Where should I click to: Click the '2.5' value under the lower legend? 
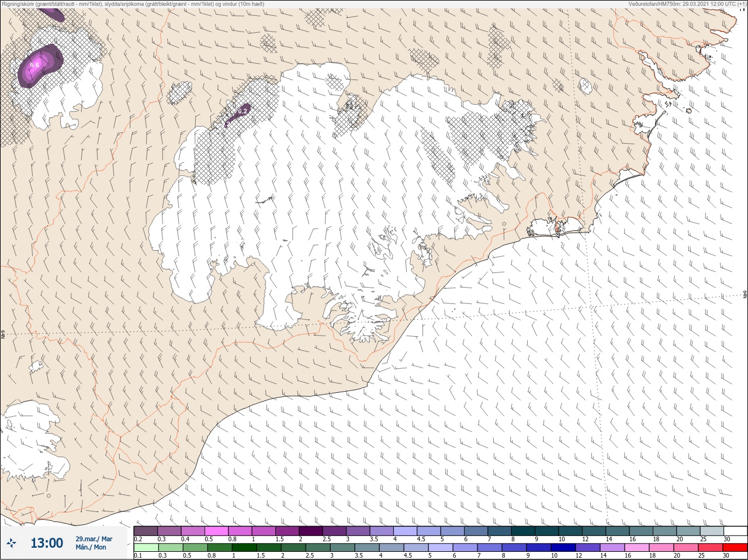coord(310,555)
